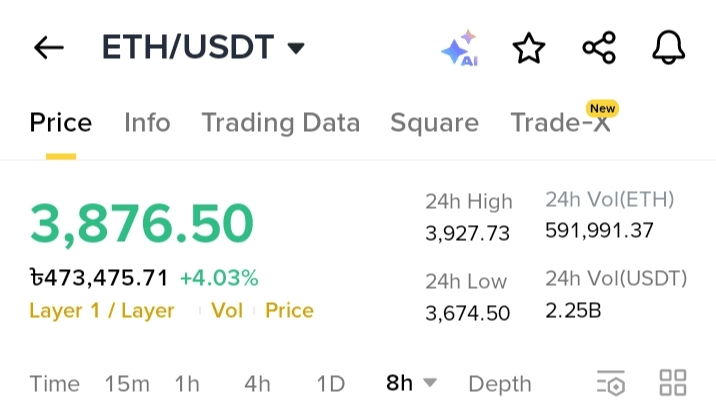The height and width of the screenshot is (404, 716).
Task: Switch chart to Depth view
Action: (500, 384)
